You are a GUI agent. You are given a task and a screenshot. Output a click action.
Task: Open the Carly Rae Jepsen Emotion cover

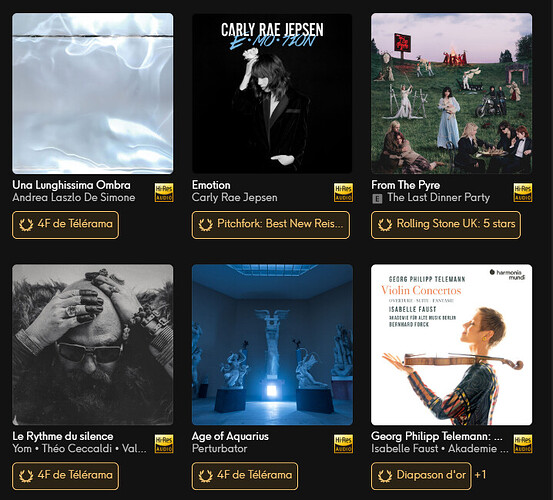pyautogui.click(x=272, y=93)
